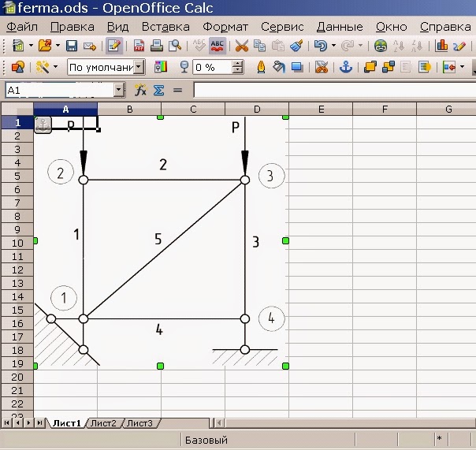Activate the Crop picture tool

click(x=322, y=67)
